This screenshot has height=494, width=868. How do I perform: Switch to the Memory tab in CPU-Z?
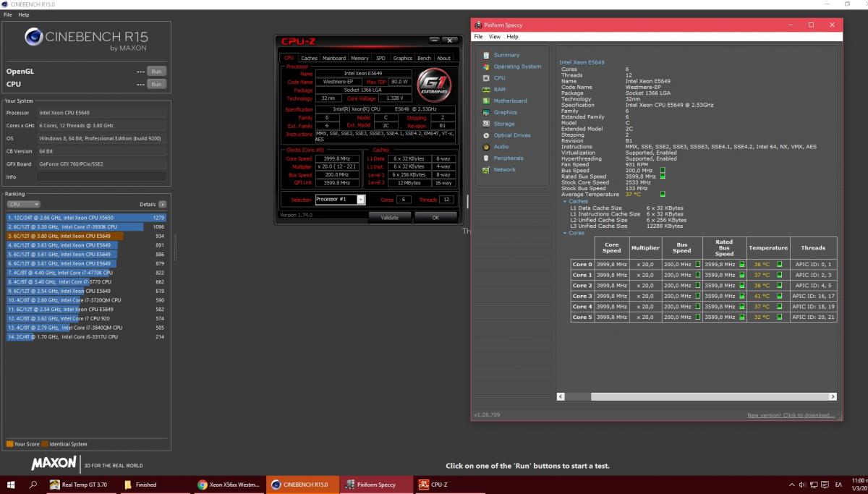pyautogui.click(x=359, y=58)
